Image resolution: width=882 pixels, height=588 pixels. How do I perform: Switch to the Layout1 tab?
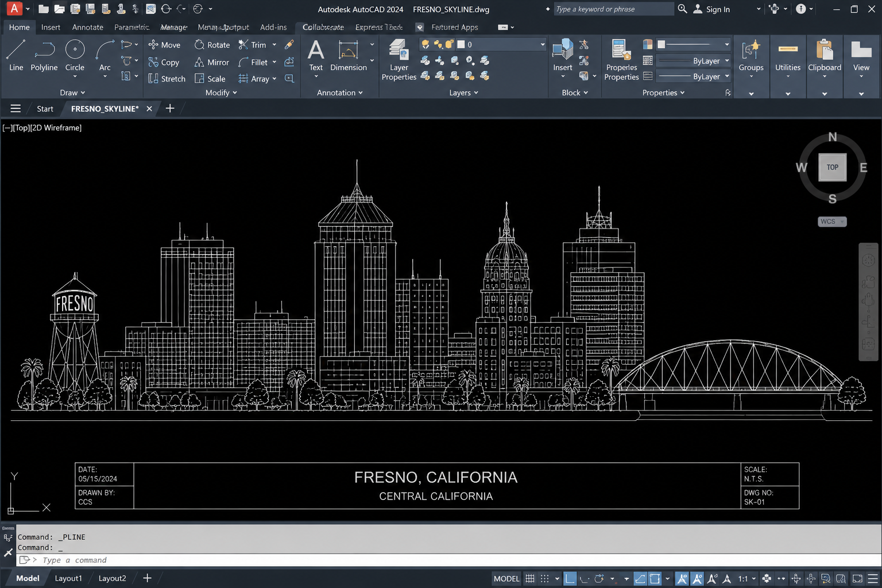[x=68, y=578]
